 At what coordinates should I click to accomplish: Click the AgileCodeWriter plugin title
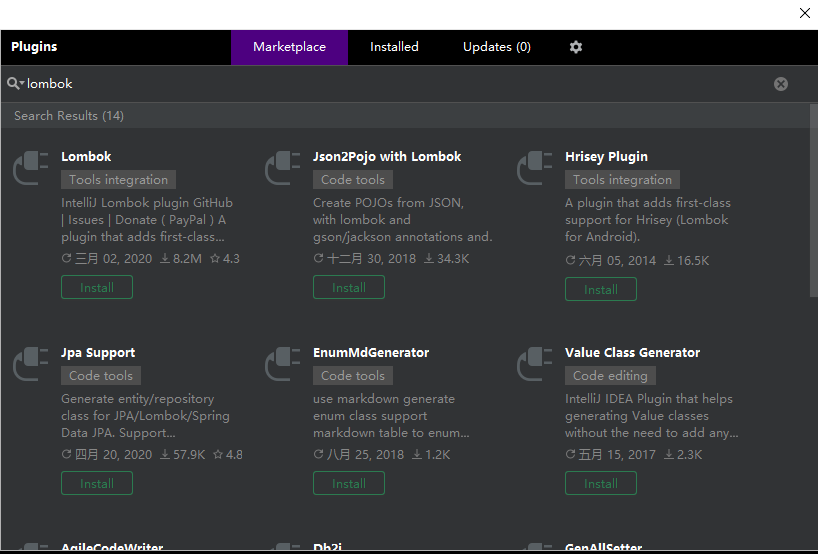pyautogui.click(x=112, y=547)
